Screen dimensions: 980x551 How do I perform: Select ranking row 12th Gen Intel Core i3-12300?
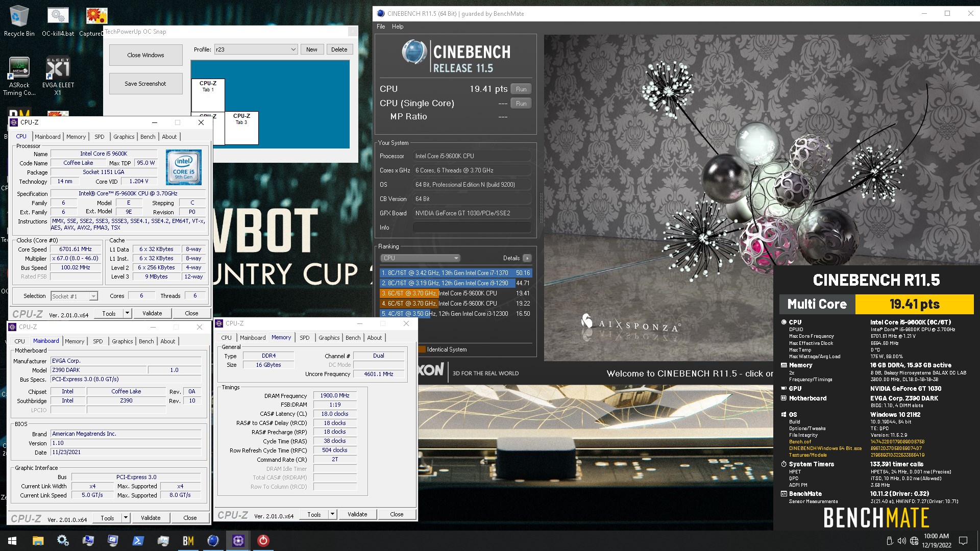tap(456, 314)
